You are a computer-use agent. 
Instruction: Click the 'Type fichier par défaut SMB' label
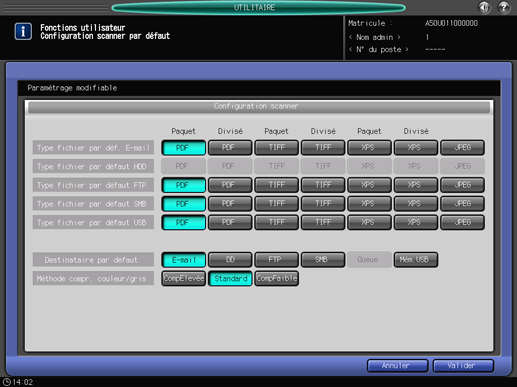click(x=93, y=204)
